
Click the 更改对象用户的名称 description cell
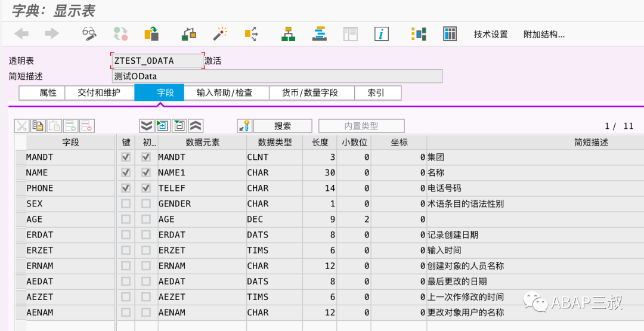(x=535, y=313)
